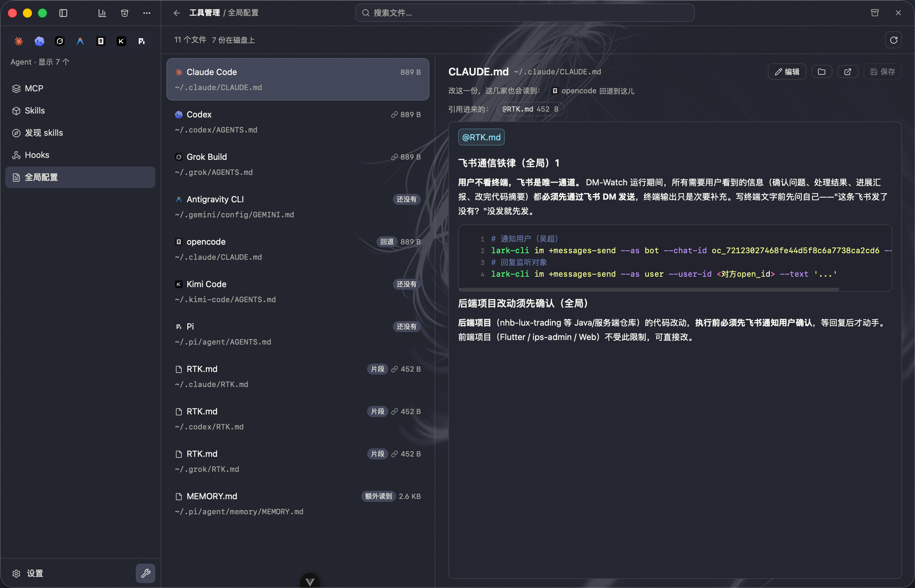This screenshot has width=915, height=588.
Task: Select the Claude Code file entry
Action: tap(298, 79)
